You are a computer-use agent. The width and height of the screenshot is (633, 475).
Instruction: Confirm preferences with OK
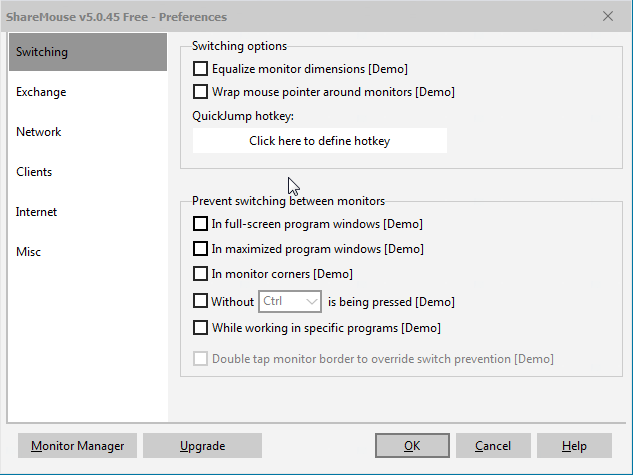pyautogui.click(x=412, y=446)
